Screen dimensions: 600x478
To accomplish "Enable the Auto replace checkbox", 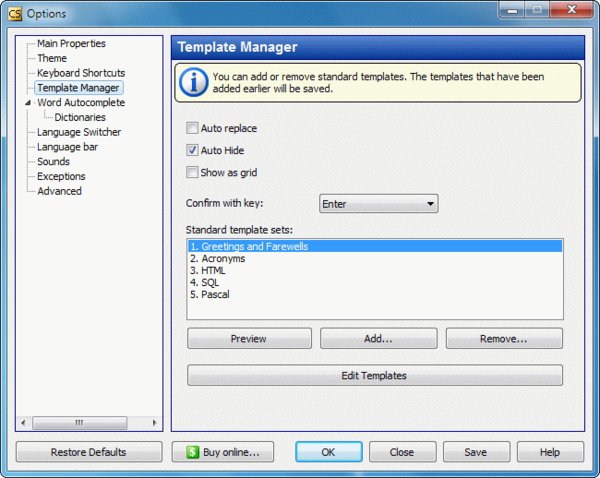I will pyautogui.click(x=193, y=129).
